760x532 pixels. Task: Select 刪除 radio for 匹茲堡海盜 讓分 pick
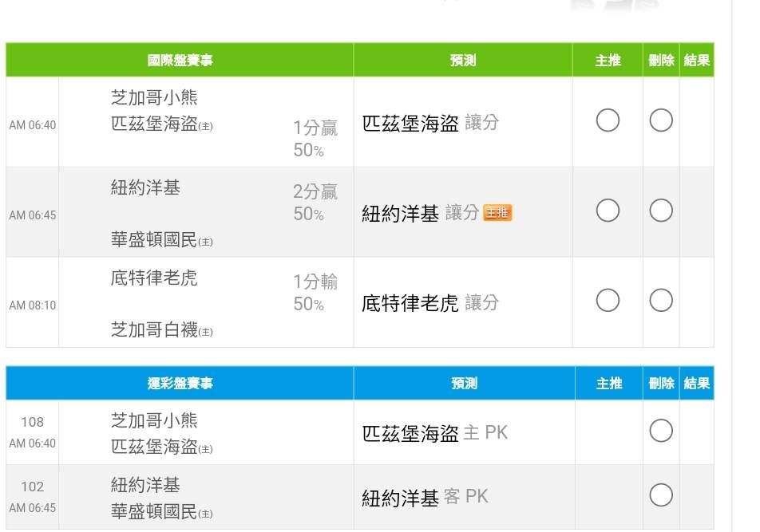point(661,120)
